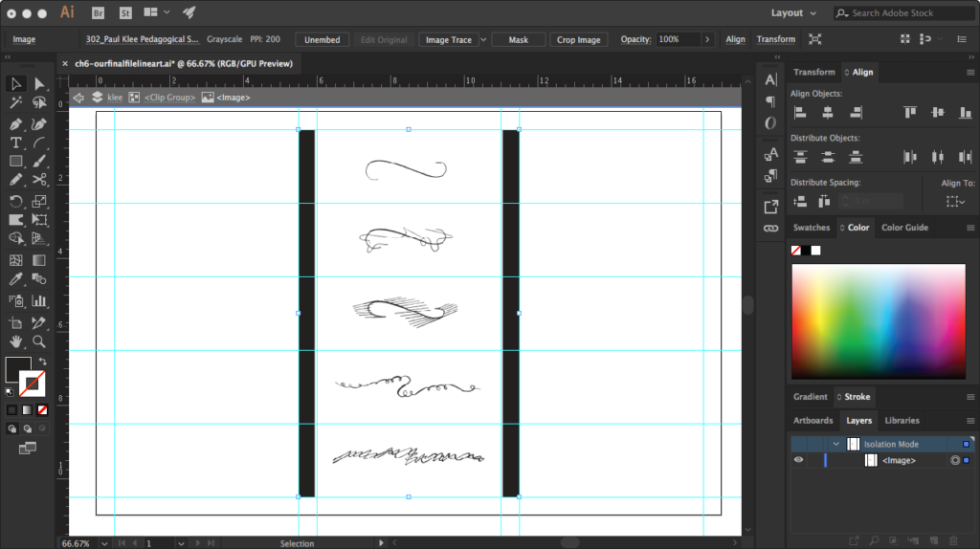
Task: Expand the Image Trace presets arrow
Action: coord(482,39)
